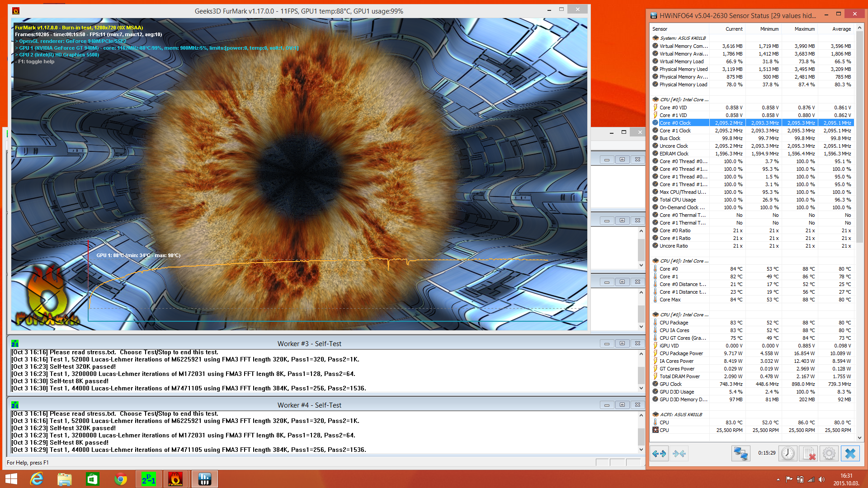Image resolution: width=868 pixels, height=488 pixels.
Task: Open the Action Center flag icon
Action: point(789,479)
